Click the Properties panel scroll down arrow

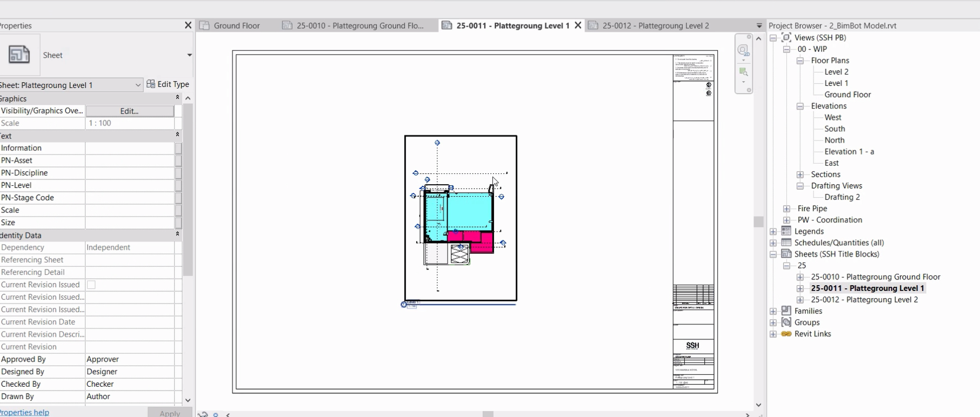click(x=188, y=400)
